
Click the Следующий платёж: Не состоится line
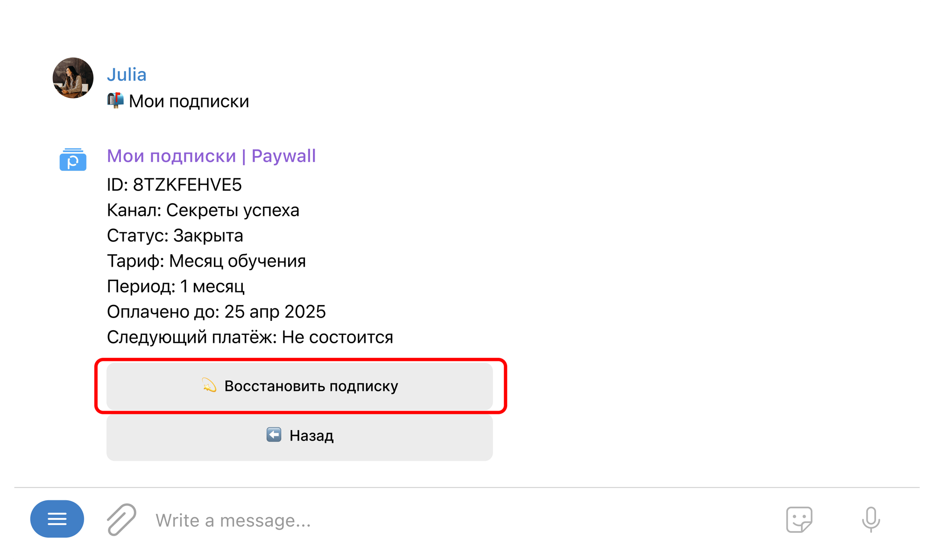249,337
